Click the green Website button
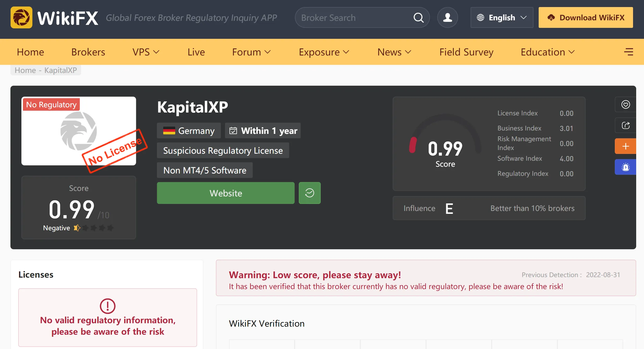 [226, 193]
